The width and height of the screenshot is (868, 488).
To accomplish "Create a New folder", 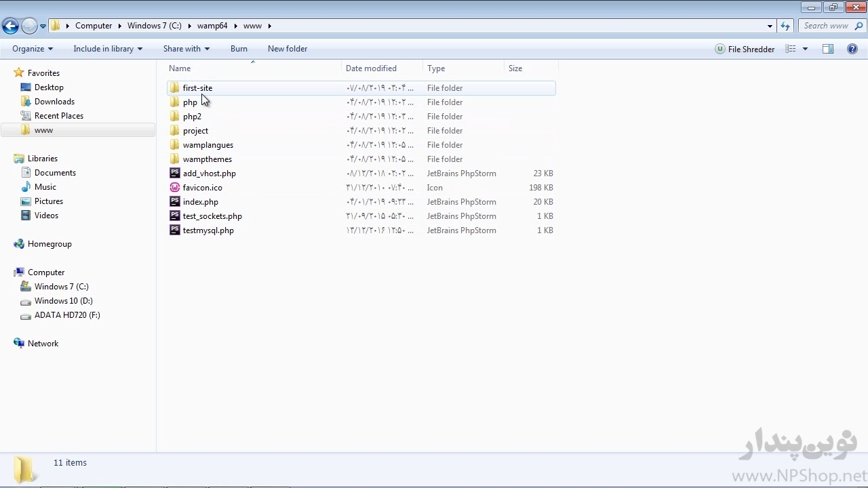I will click(x=287, y=49).
